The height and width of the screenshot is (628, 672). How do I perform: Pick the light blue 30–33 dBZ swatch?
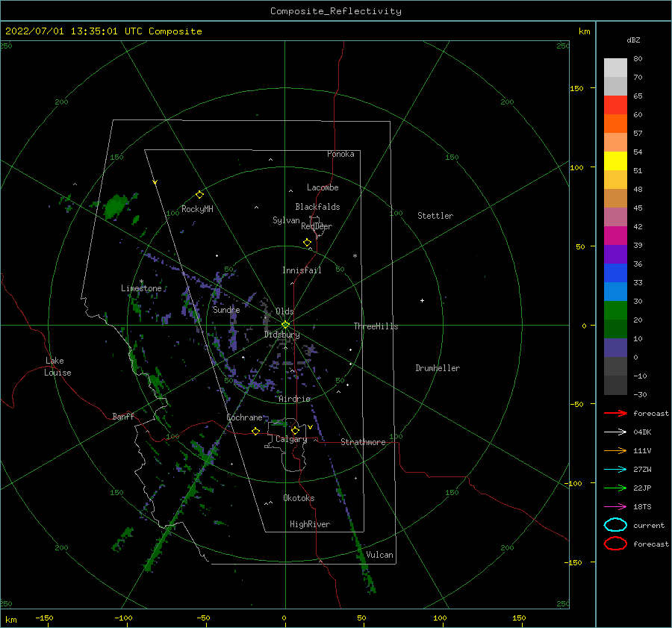(615, 291)
